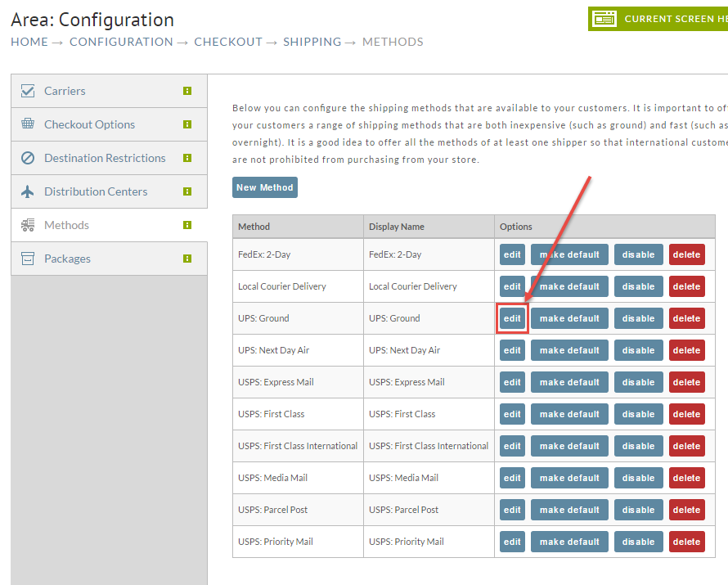The image size is (728, 585).
Task: Open the Packages sidebar section
Action: 109,259
